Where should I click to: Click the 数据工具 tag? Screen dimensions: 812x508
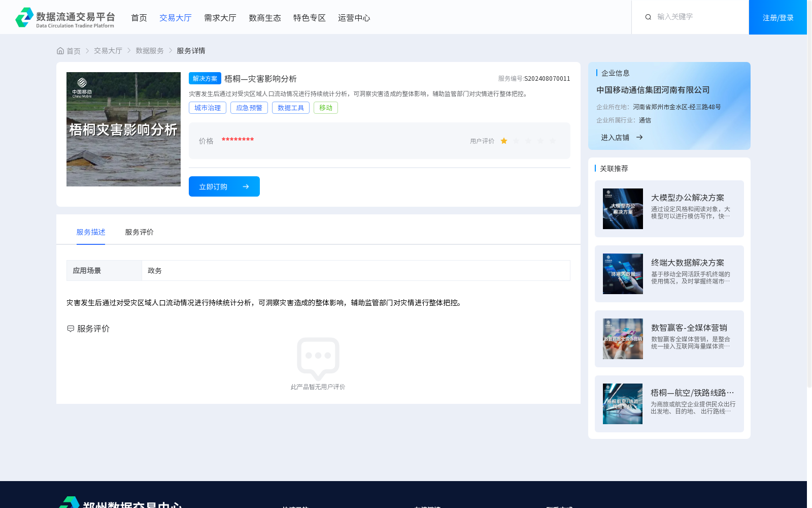click(291, 108)
